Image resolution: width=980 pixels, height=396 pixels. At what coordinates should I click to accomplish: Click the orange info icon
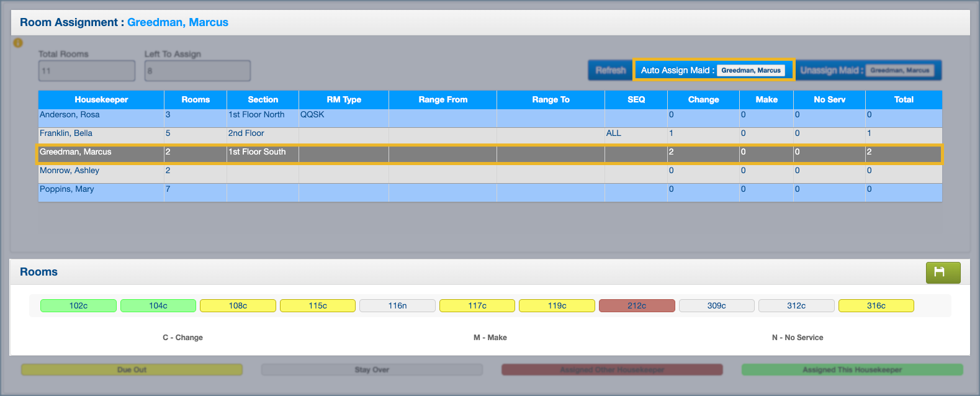18,43
